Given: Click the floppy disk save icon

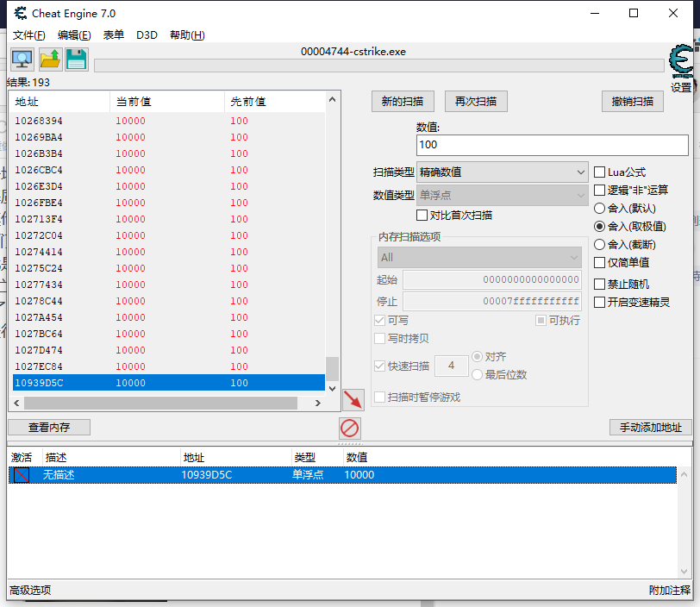Looking at the screenshot, I should [x=77, y=59].
